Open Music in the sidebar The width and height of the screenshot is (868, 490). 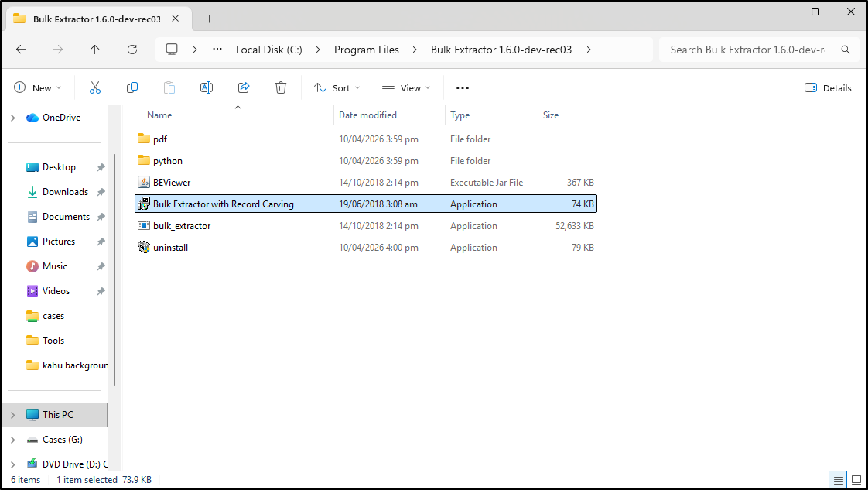(55, 266)
